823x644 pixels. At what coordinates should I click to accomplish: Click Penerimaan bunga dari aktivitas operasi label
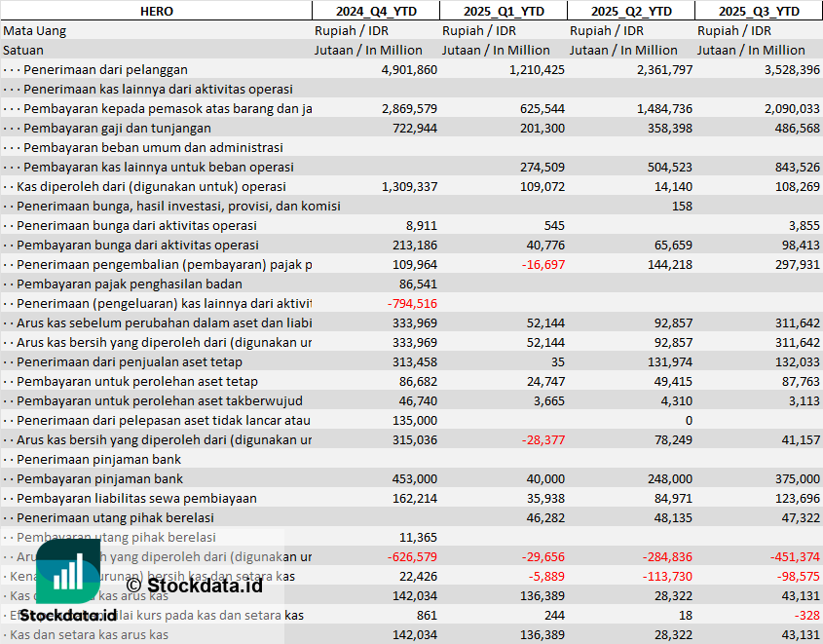click(x=136, y=226)
